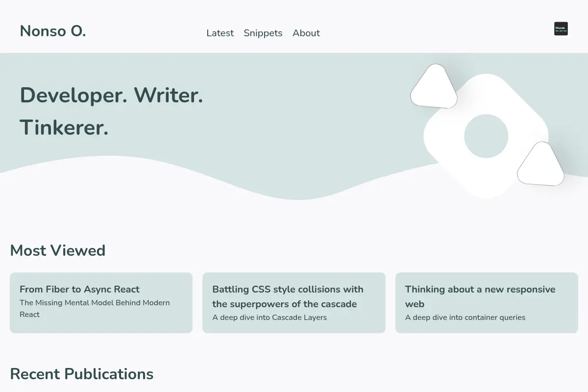Click "The Missing Mental Model Behind Modern React" subtitle
This screenshot has height=392, width=588.
tap(95, 308)
